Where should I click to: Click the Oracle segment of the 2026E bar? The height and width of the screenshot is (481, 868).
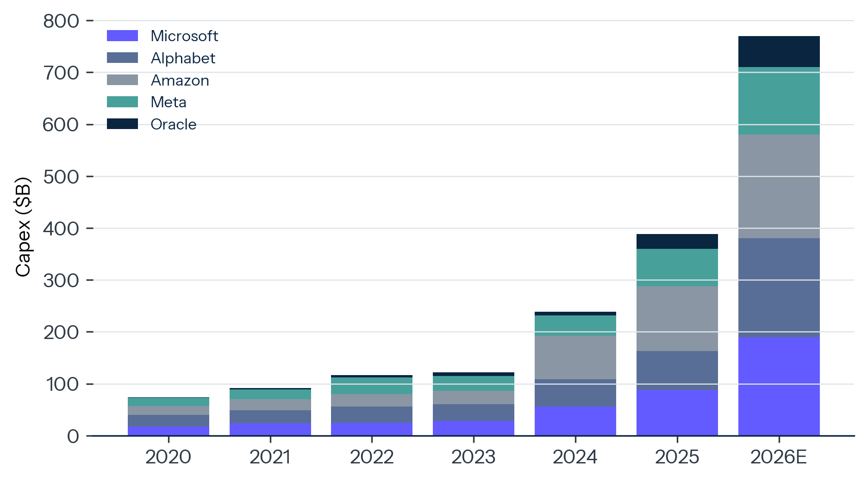(x=779, y=52)
